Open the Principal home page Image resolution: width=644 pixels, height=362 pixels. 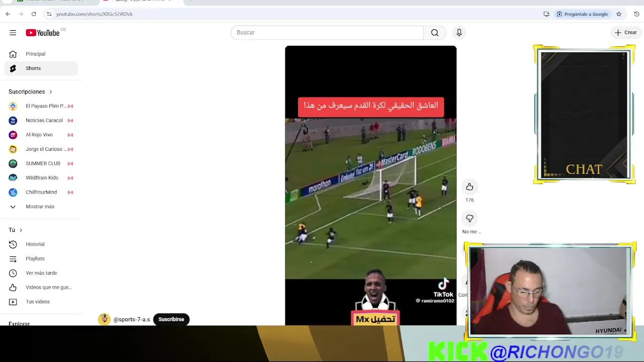[x=41, y=54]
